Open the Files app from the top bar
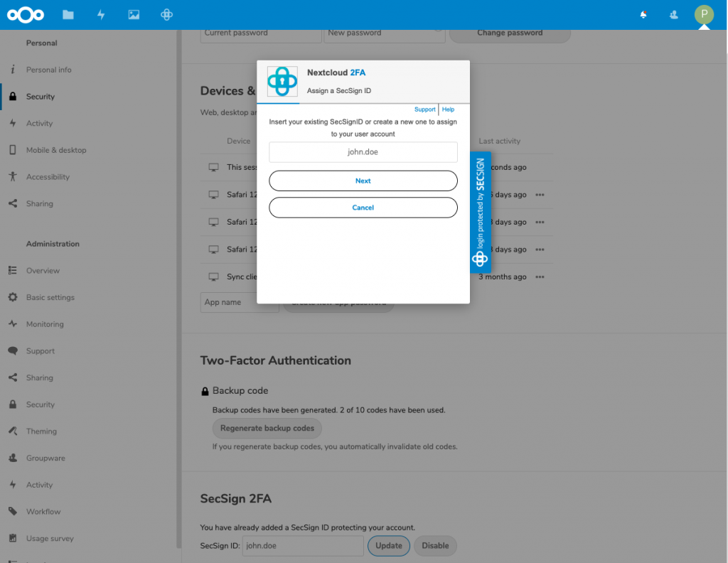The width and height of the screenshot is (728, 563). [68, 14]
